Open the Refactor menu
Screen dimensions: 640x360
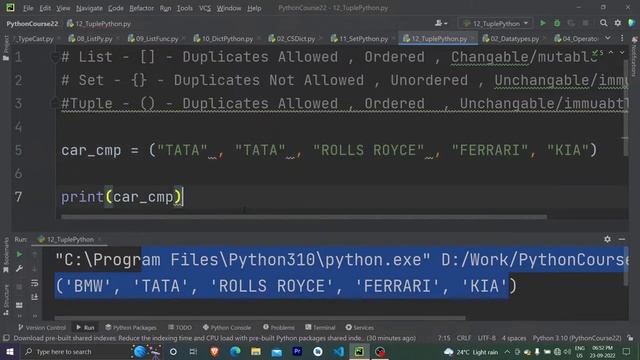(x=141, y=8)
